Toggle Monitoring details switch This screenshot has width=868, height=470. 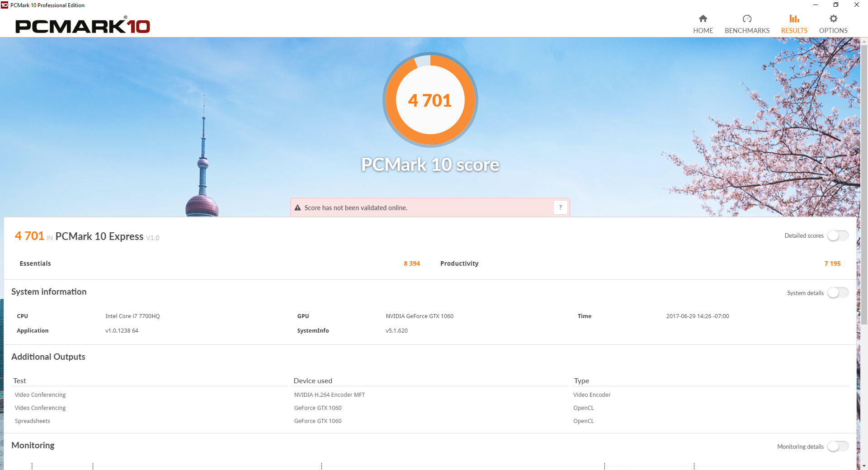tap(838, 446)
